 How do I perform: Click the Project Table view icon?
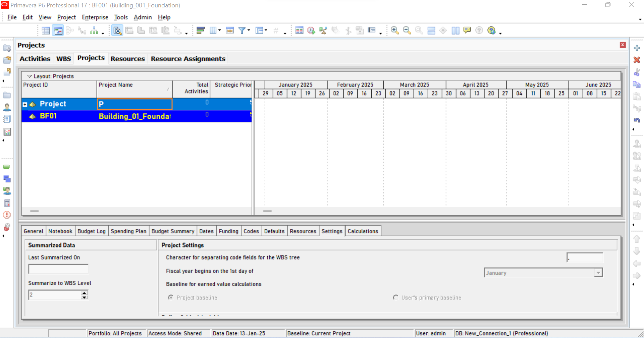[x=46, y=31]
